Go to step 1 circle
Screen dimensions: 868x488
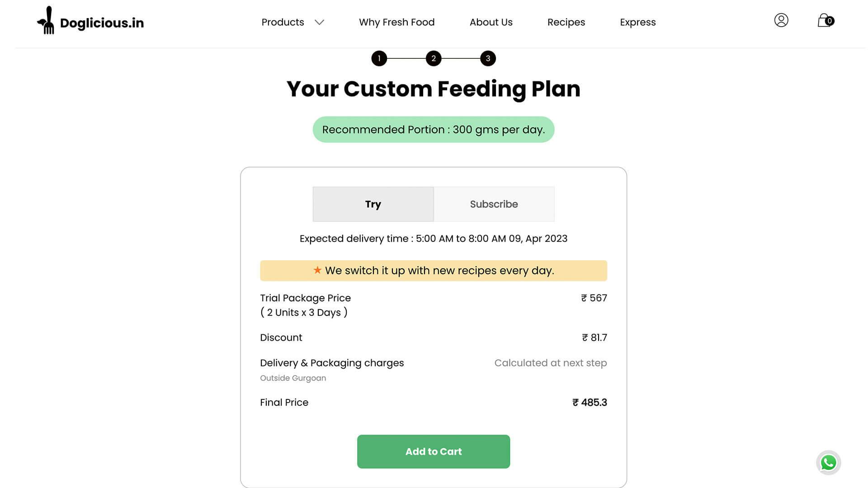379,58
